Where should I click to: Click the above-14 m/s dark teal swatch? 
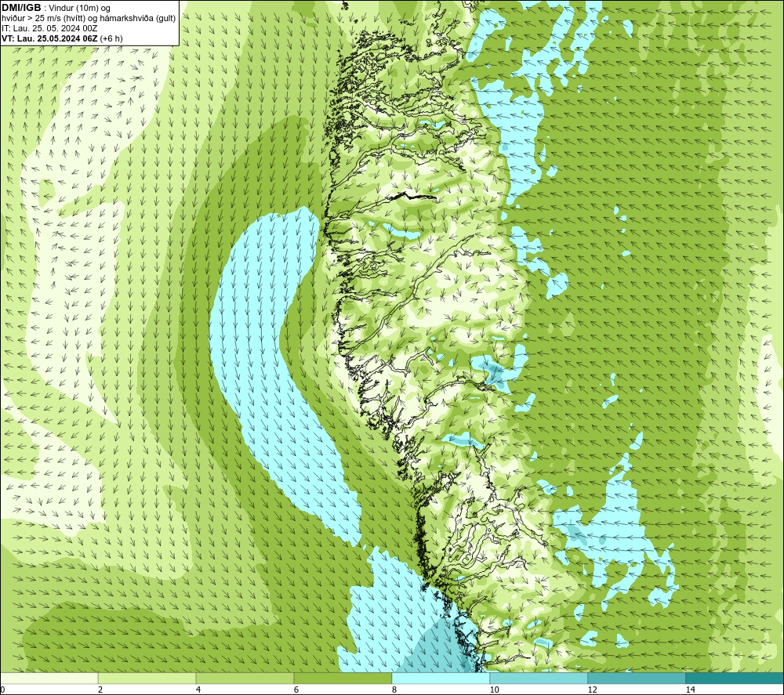click(735, 678)
